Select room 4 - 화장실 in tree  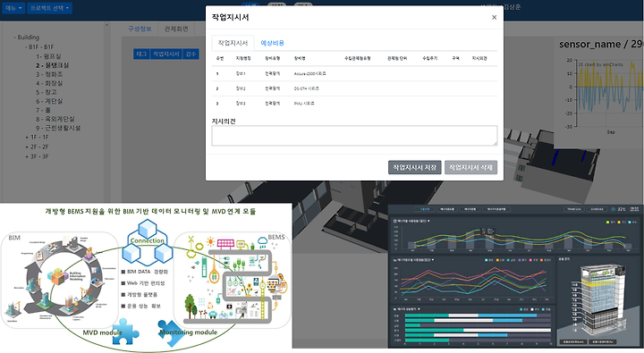tap(49, 83)
